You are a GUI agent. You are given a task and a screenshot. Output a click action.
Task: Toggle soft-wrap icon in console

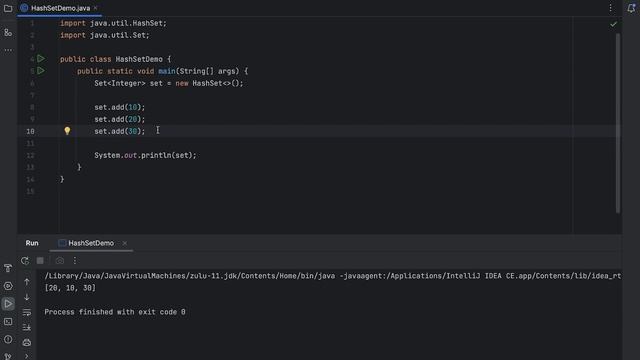(27, 312)
